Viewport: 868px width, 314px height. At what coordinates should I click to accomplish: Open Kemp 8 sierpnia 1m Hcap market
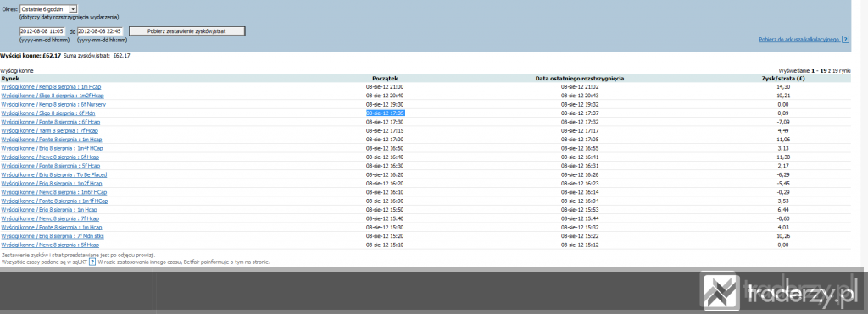pos(51,87)
